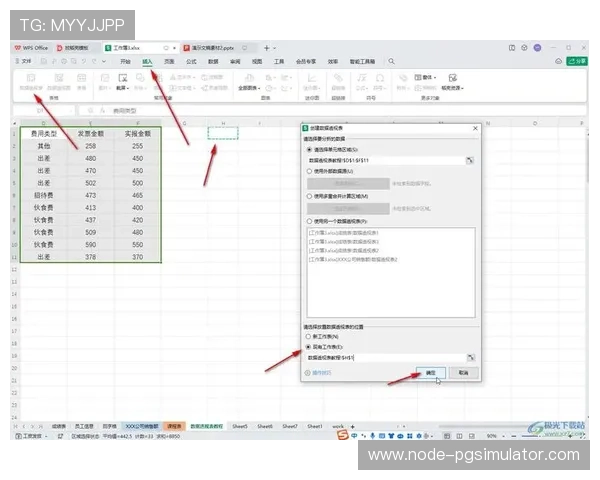This screenshot has width=600, height=480.
Task: Choose the 'use another pivot table' radio option
Action: 309,221
